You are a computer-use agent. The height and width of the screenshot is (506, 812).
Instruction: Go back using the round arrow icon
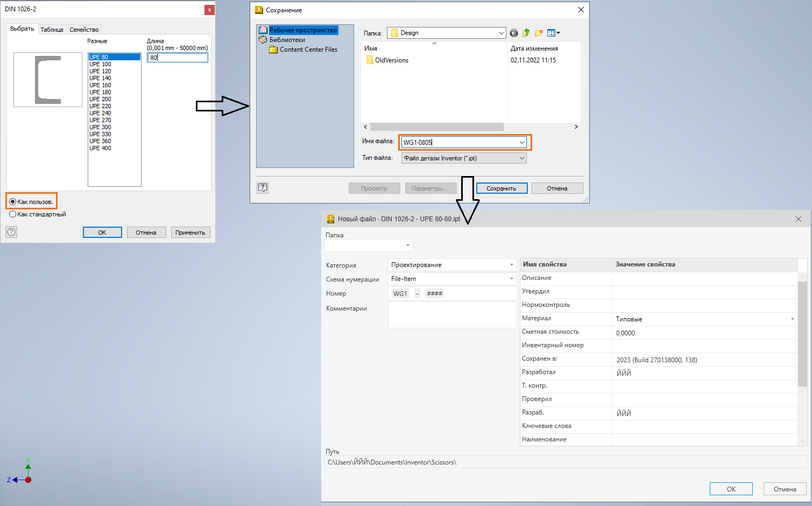click(514, 33)
